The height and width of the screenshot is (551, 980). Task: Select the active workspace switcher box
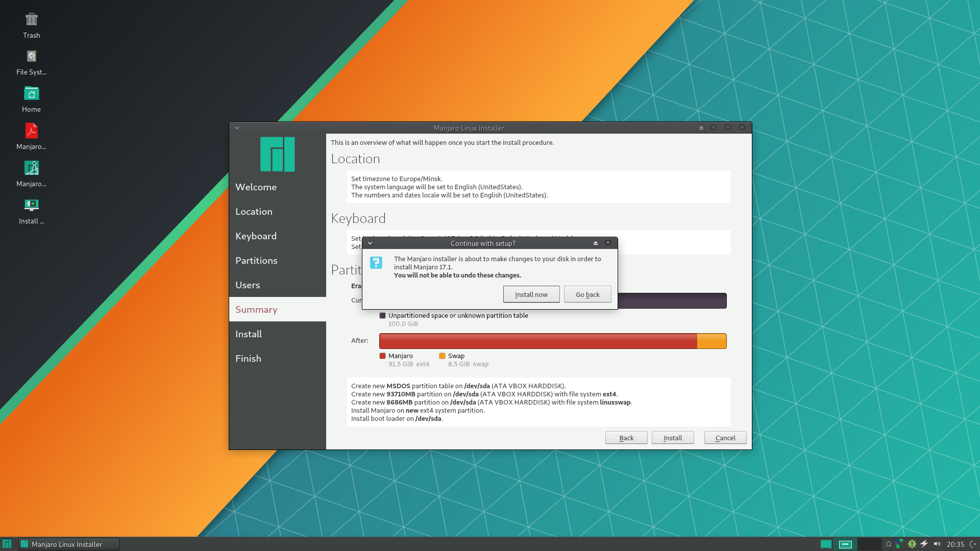[845, 544]
